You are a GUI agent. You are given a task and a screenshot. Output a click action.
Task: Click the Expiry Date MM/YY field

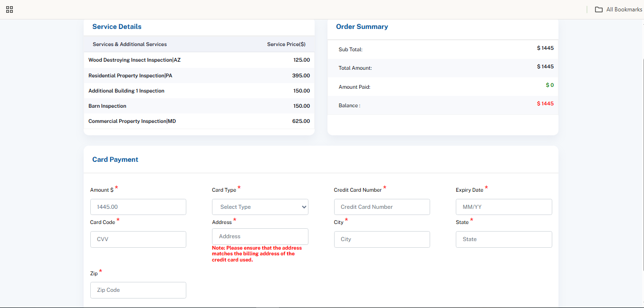click(x=504, y=207)
